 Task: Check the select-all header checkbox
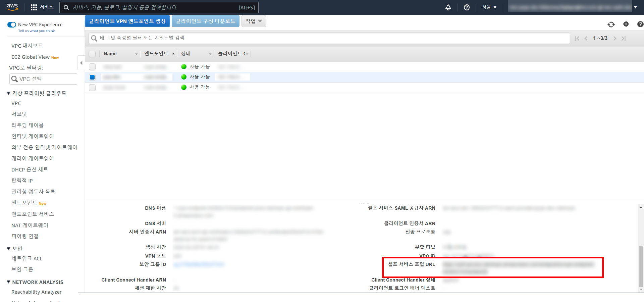(x=92, y=54)
